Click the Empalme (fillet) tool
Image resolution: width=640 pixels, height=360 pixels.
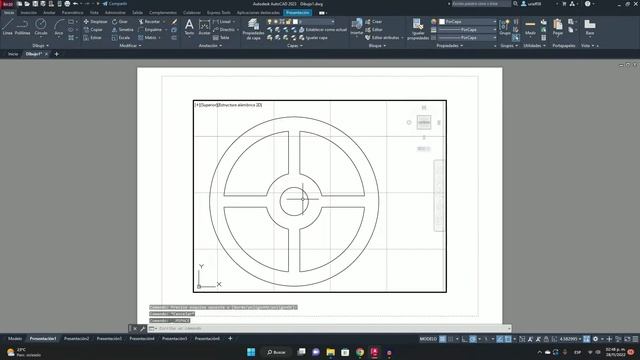pos(150,30)
